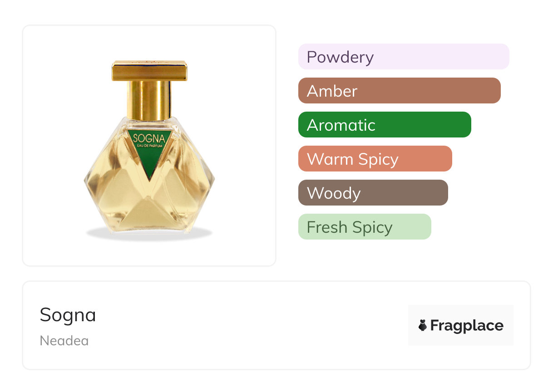Image resolution: width=553 pixels, height=392 pixels.
Task: Select the green Aromatic accord bar
Action: click(x=384, y=125)
